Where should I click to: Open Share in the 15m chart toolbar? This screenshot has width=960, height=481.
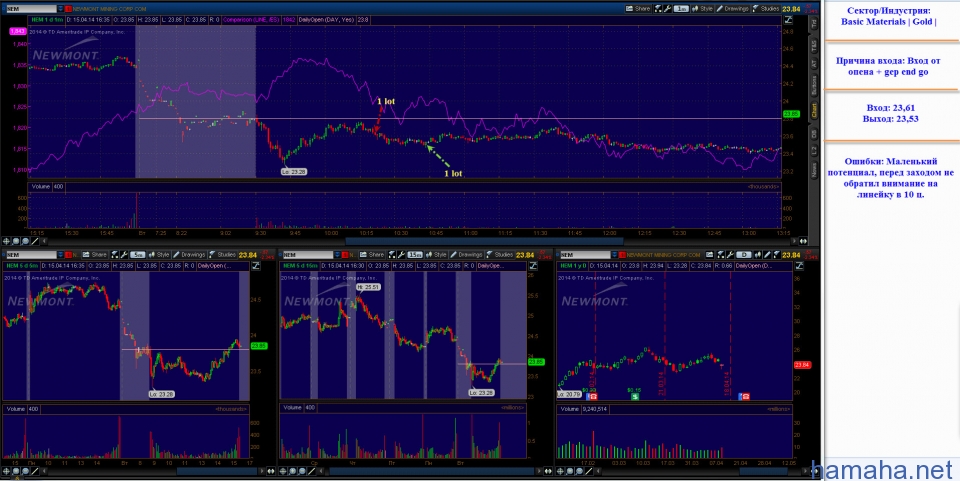372,255
